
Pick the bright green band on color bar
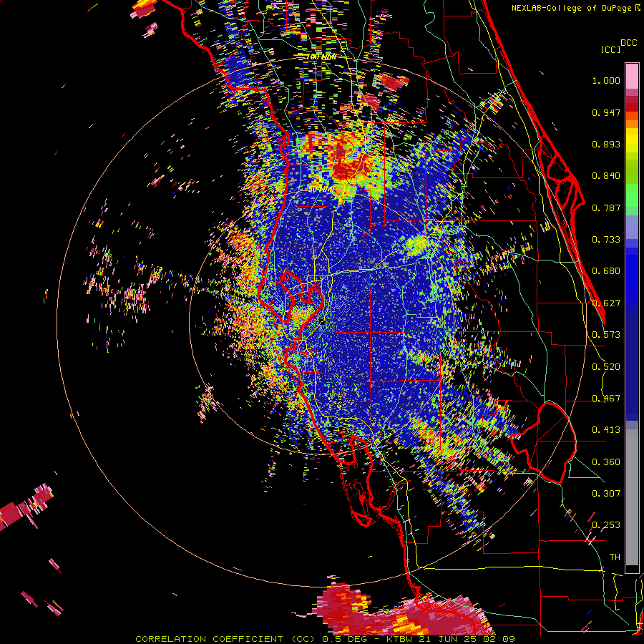pos(632,195)
